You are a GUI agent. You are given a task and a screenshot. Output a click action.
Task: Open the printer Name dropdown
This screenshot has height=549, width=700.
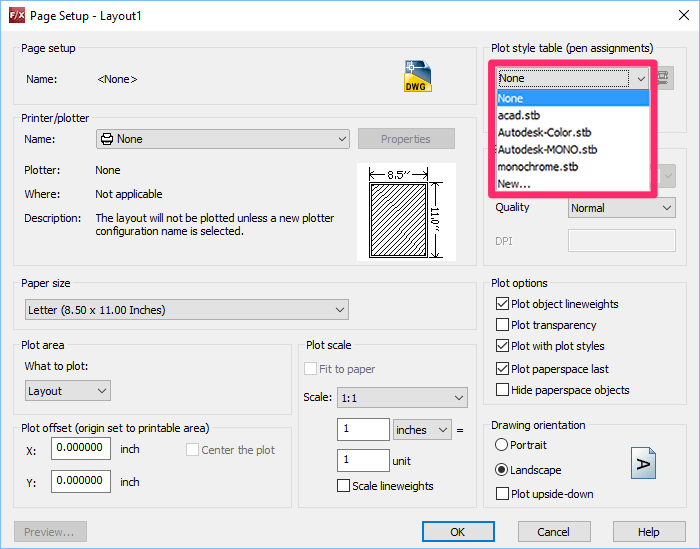(x=223, y=139)
